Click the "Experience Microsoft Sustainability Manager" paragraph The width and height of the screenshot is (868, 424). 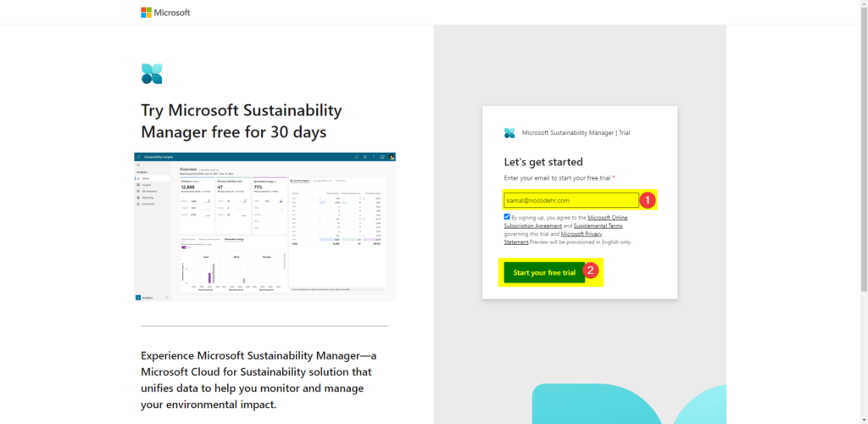coord(259,380)
